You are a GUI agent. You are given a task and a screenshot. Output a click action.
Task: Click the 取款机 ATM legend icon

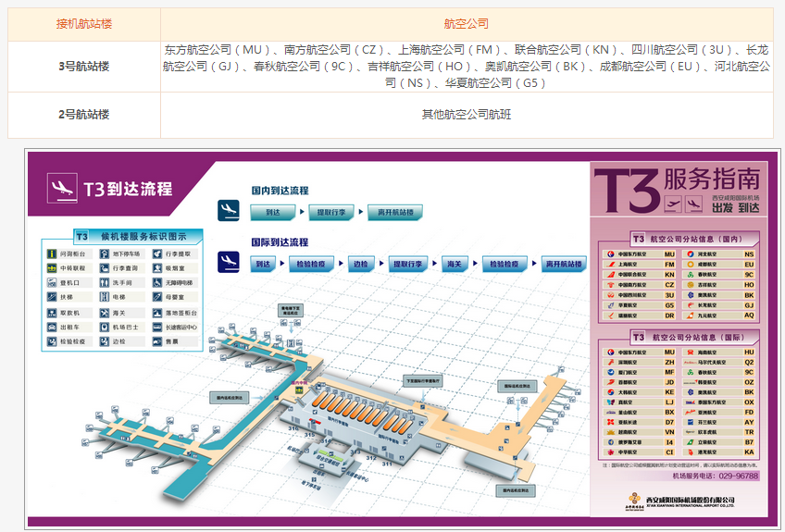[x=52, y=314]
